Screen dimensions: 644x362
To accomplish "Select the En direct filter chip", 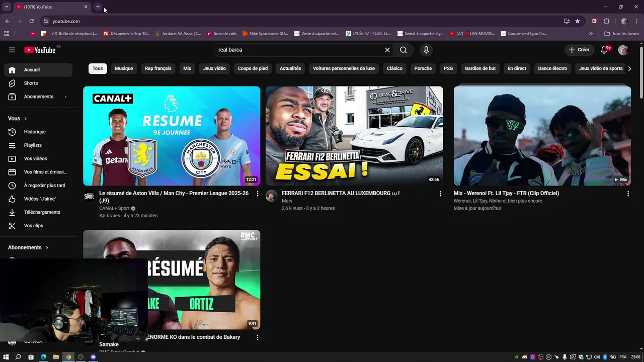I will pos(517,68).
